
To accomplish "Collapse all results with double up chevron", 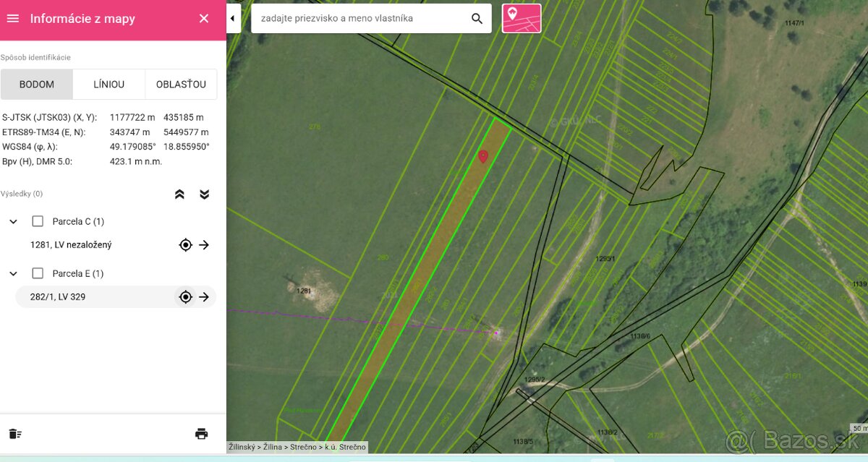I will [x=180, y=194].
